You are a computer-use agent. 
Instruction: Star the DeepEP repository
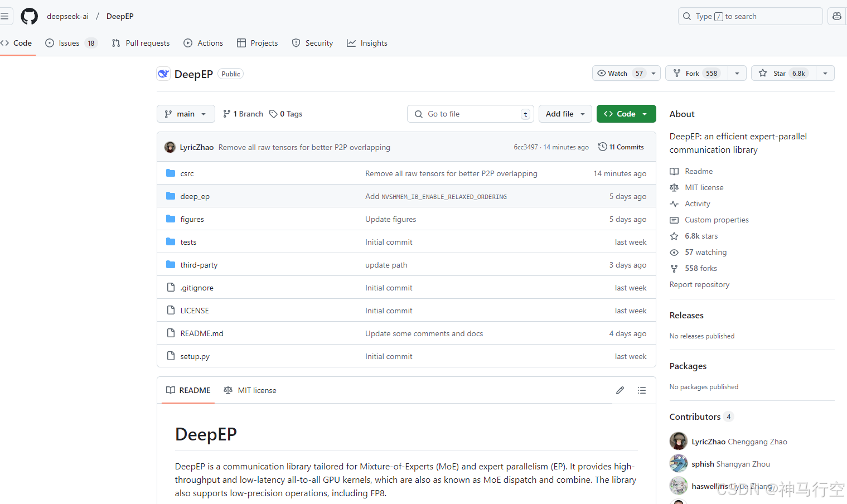(x=783, y=73)
